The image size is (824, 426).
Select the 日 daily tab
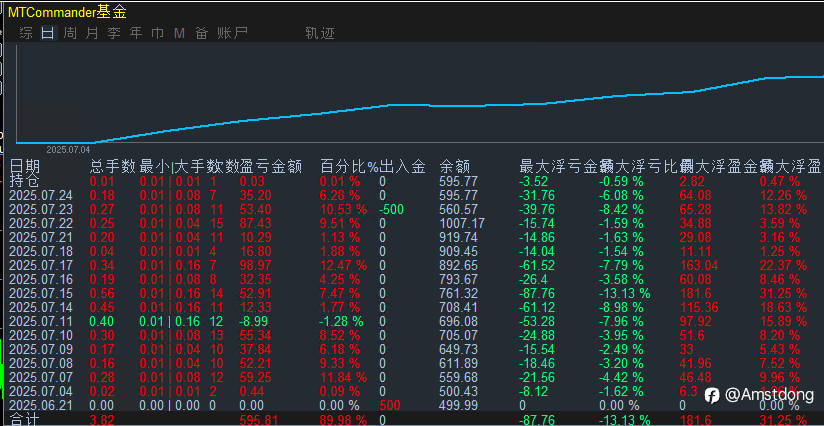(x=48, y=33)
